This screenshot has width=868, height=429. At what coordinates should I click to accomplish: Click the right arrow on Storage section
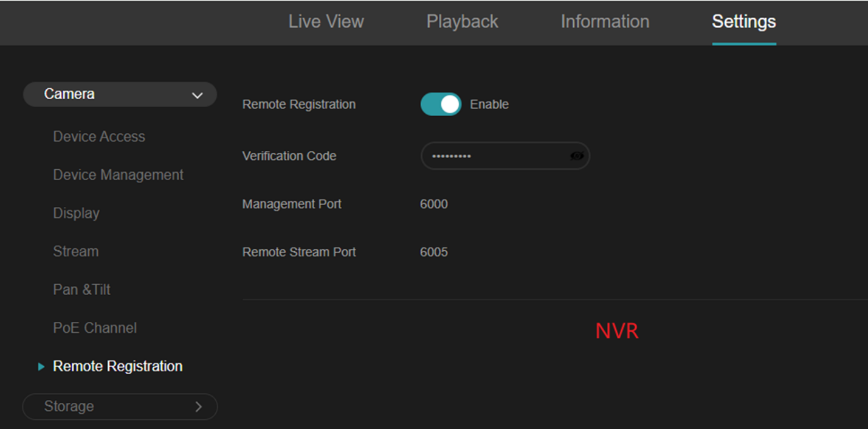(198, 406)
